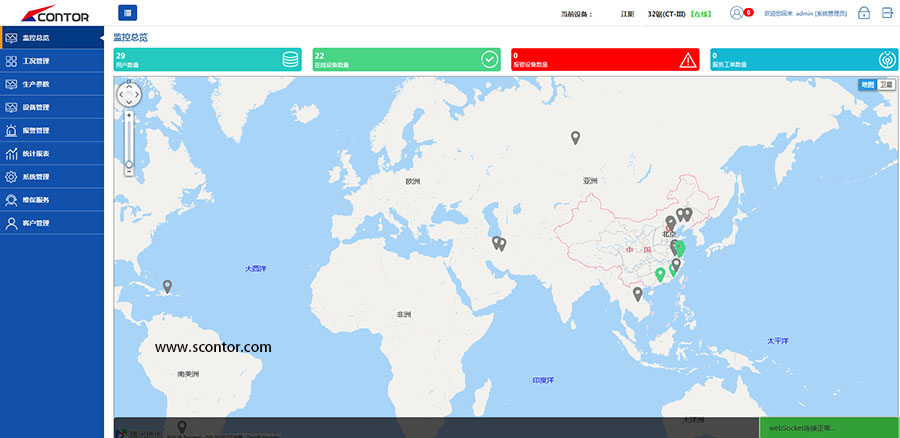Open the 22 在线设备数量 green card
This screenshot has height=438, width=900.
click(x=406, y=60)
